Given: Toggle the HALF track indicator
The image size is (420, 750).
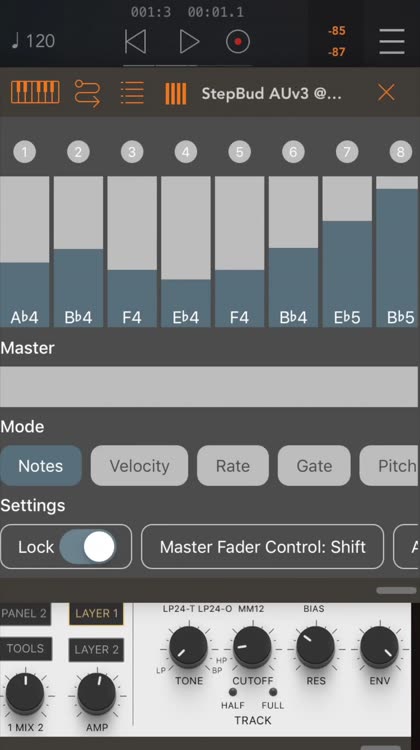Looking at the screenshot, I should pos(233,692).
